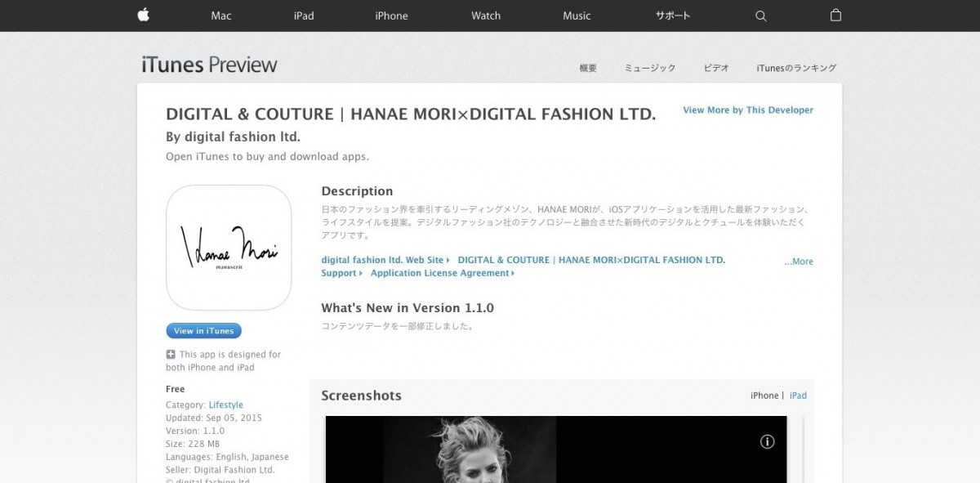The image size is (980, 483).
Task: Open the shopping bag icon
Action: (835, 15)
